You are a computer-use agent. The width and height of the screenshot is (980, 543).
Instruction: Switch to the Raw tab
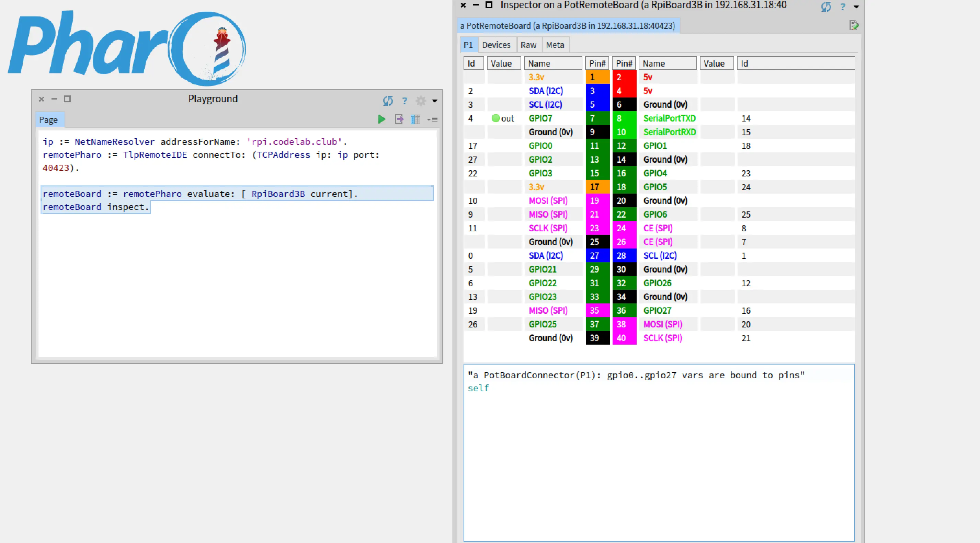(528, 45)
